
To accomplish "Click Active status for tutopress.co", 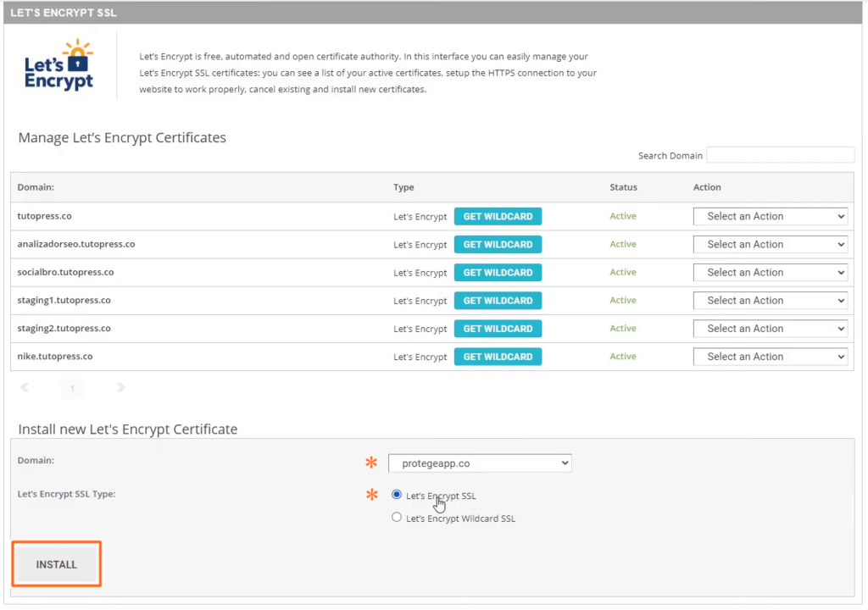I will (x=623, y=216).
